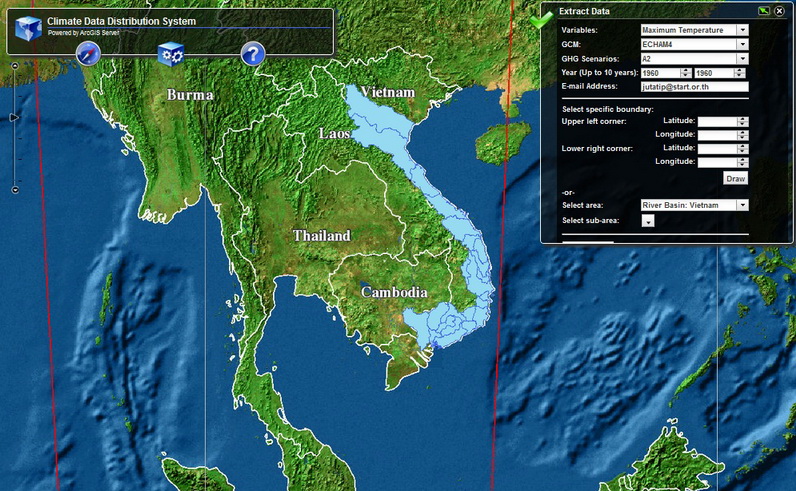Adjust the start year stepper
The height and width of the screenshot is (491, 796).
tap(686, 73)
